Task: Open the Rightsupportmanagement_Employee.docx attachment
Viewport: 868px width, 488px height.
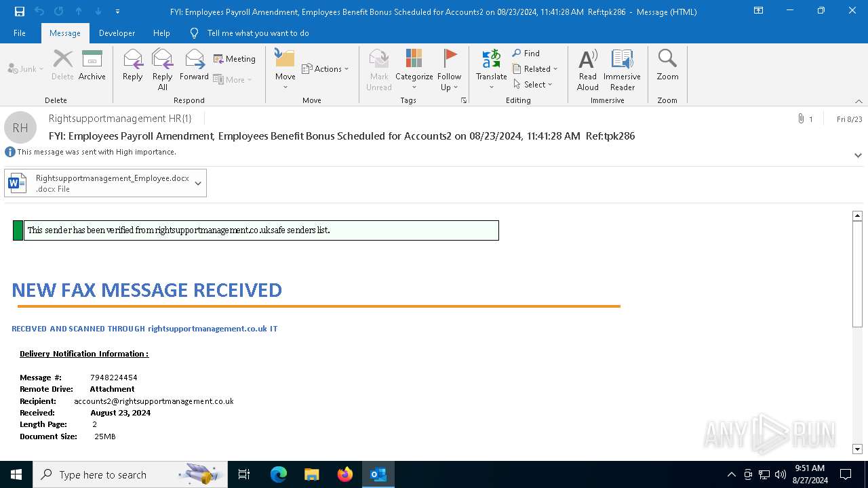Action: (x=98, y=183)
